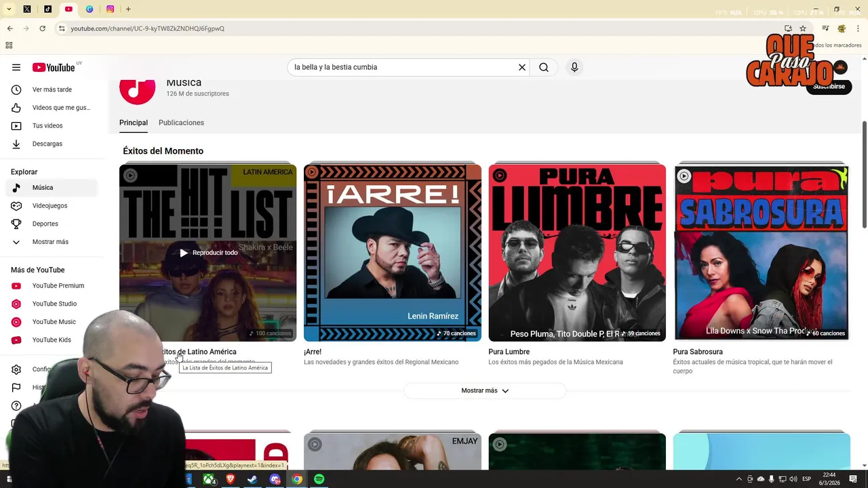Screen dimensions: 868x488
Task: Switch to the Principal channel tab
Action: [x=134, y=123]
